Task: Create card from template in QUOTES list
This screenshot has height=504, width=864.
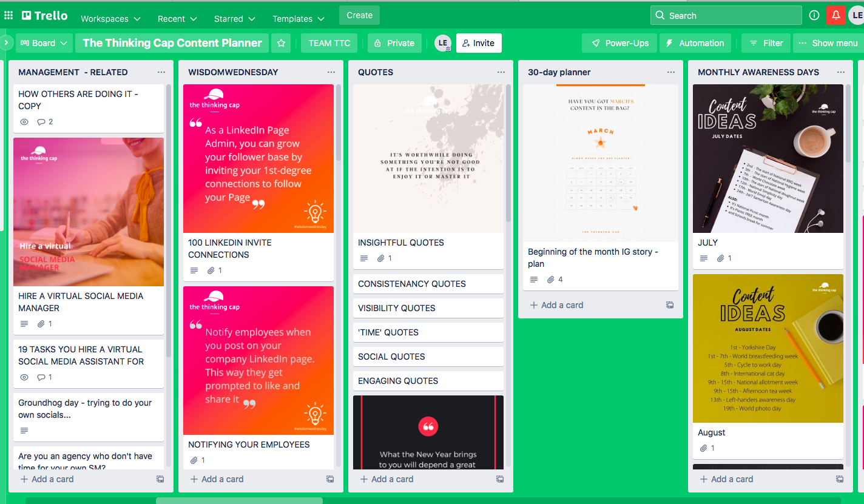Action: point(500,479)
